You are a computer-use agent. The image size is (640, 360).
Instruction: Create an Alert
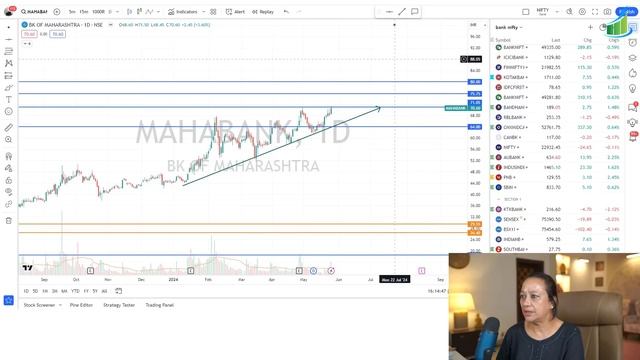click(235, 12)
